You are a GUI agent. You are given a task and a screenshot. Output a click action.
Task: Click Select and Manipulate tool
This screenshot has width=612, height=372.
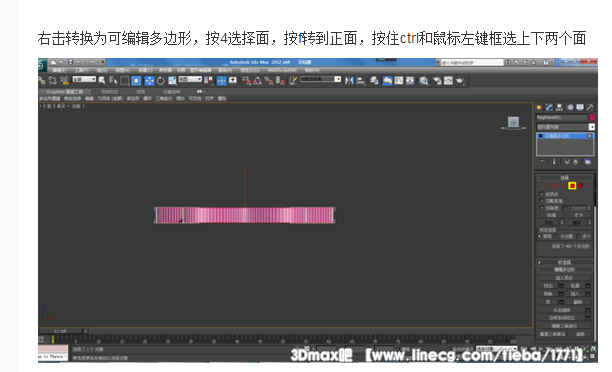[221, 81]
